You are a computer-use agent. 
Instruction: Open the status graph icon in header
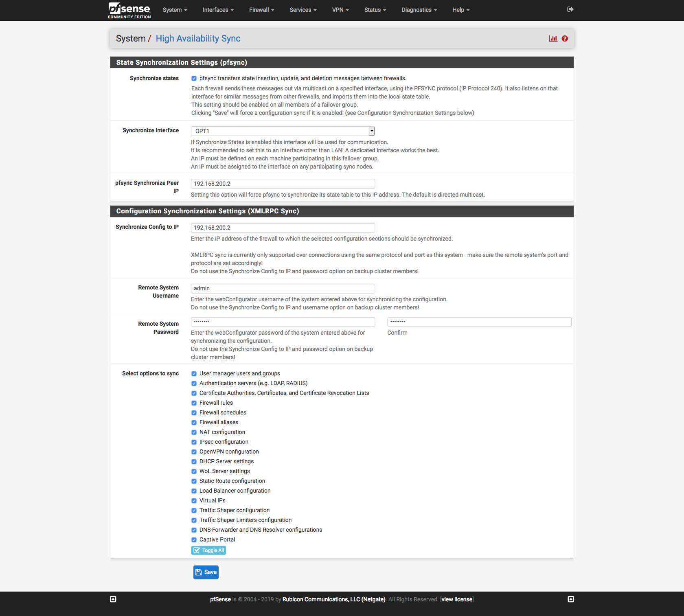[553, 39]
